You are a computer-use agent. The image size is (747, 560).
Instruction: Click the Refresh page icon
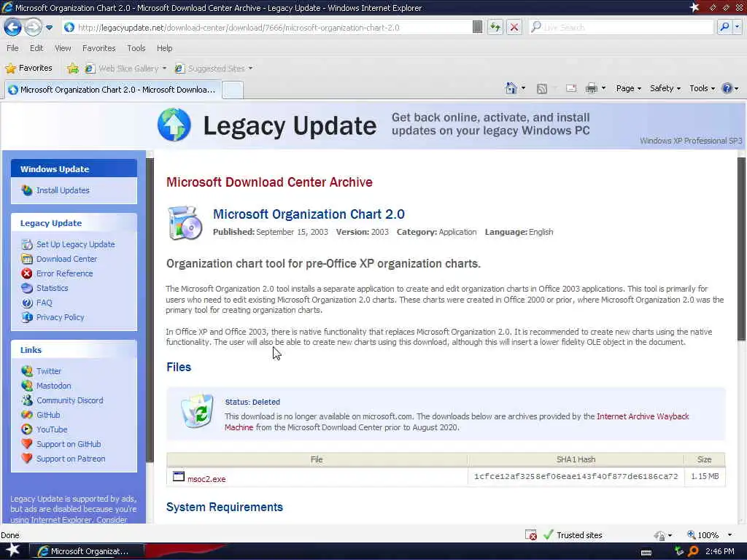point(495,27)
